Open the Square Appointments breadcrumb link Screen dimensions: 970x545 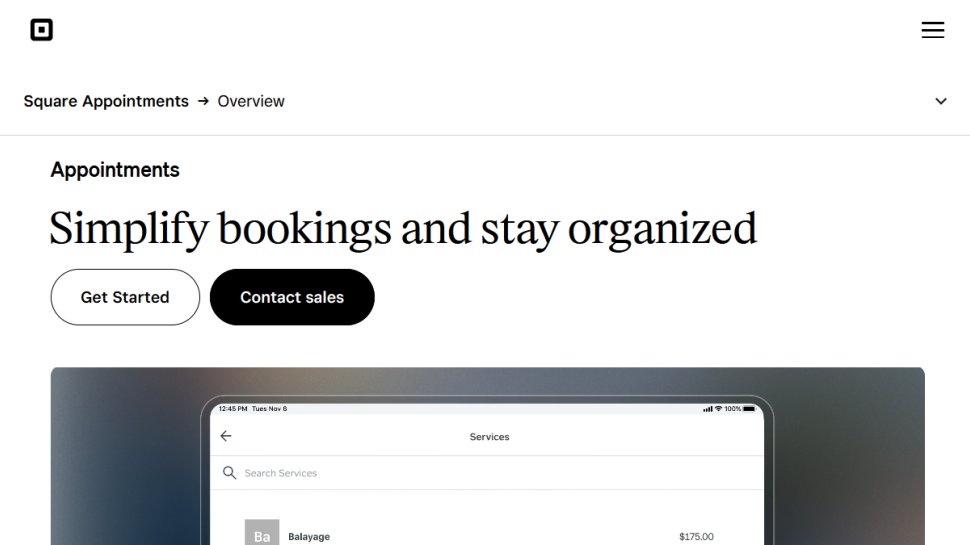pos(106,101)
